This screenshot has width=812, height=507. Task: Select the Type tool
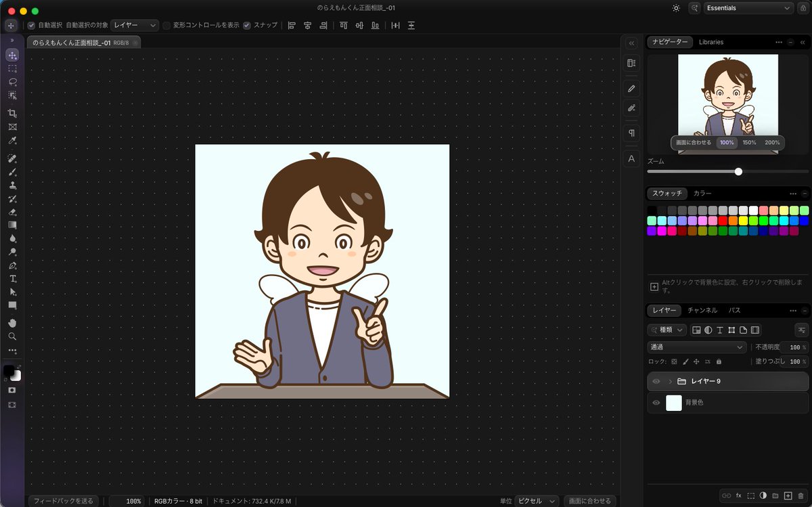(x=12, y=279)
